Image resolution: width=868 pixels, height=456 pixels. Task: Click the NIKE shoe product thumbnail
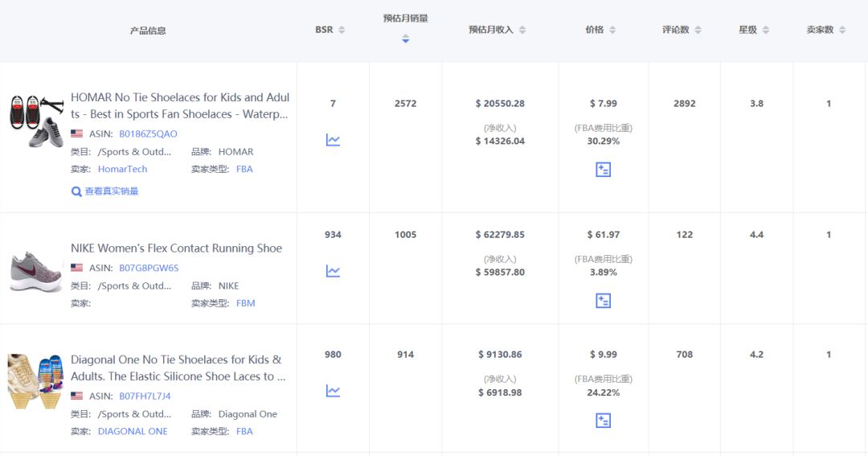[x=35, y=270]
